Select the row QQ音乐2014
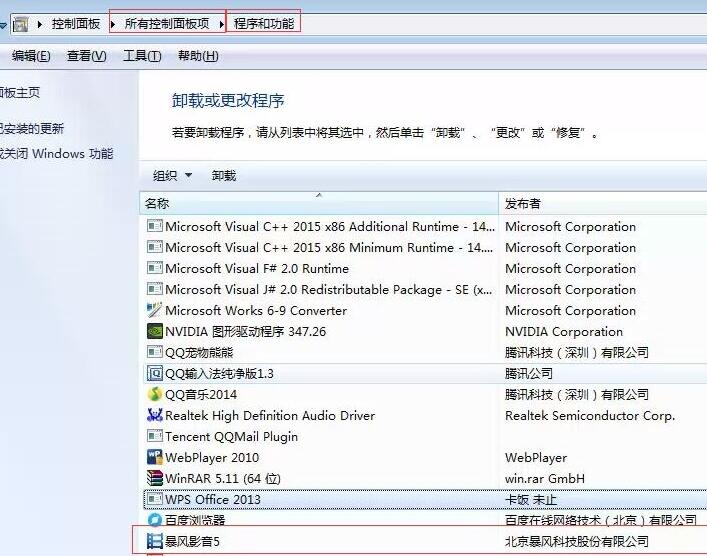Screen dimensions: 707x556 pyautogui.click(x=425, y=394)
